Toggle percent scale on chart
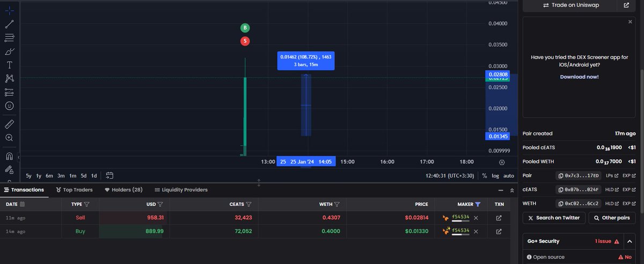This screenshot has width=644, height=264. pos(485,175)
